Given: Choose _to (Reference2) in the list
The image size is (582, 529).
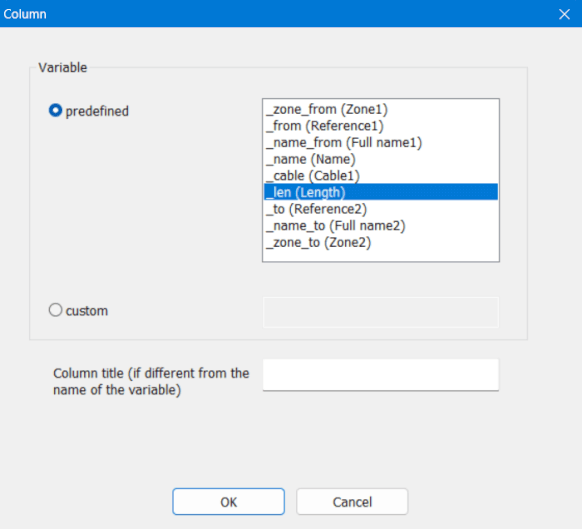Looking at the screenshot, I should (381, 209).
